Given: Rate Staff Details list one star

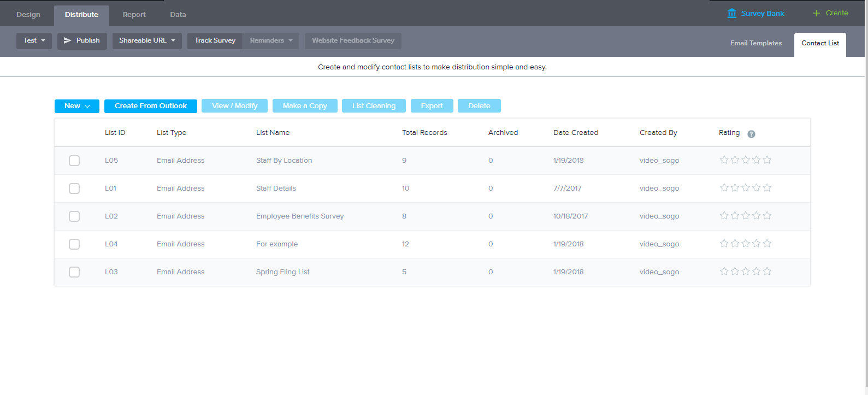Looking at the screenshot, I should [724, 188].
